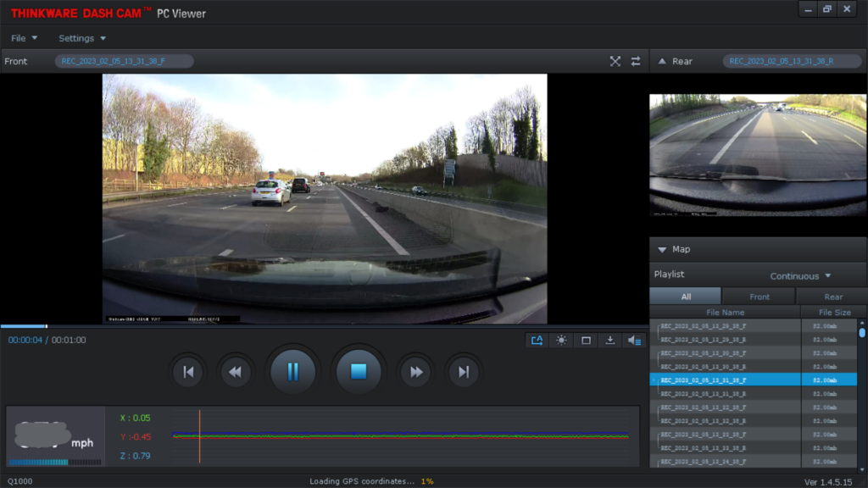The height and width of the screenshot is (488, 868).
Task: Open the Continuous playlist dropdown
Action: pos(800,276)
